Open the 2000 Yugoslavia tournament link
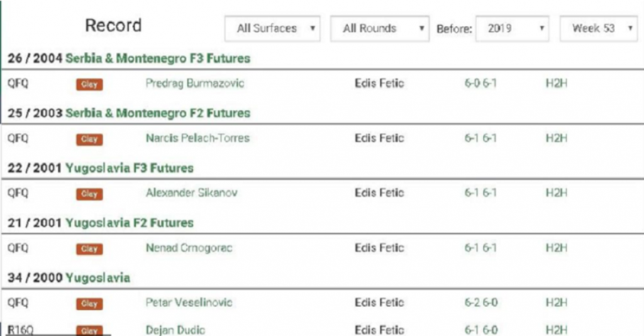 coord(97,278)
